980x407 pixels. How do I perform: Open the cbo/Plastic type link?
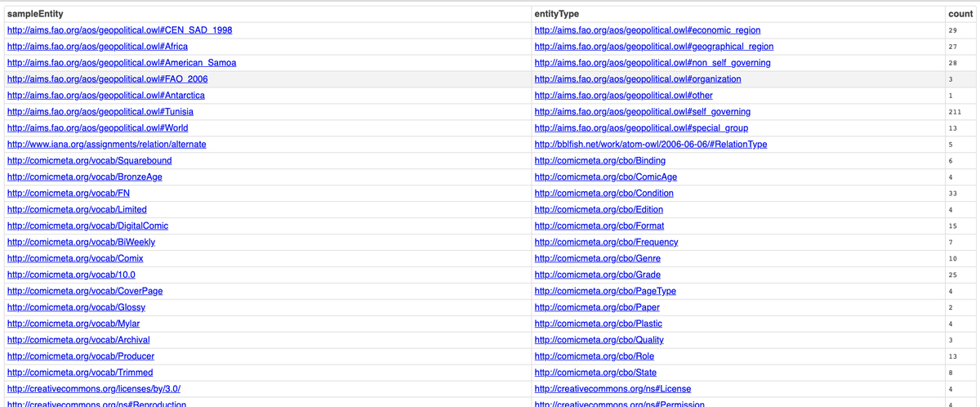[598, 324]
